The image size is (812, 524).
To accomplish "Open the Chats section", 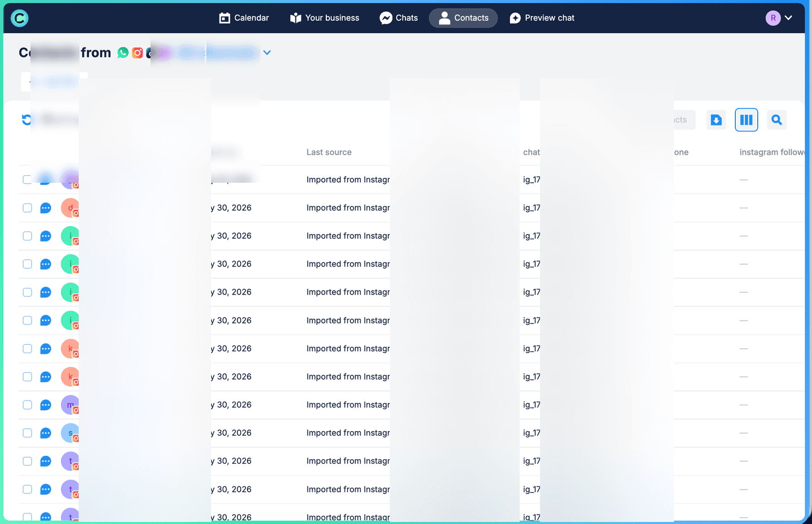I will [399, 18].
